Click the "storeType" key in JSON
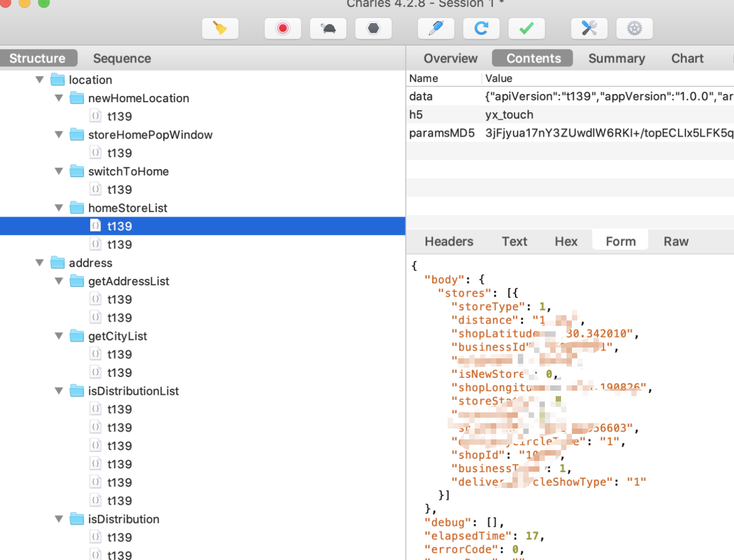 488,307
